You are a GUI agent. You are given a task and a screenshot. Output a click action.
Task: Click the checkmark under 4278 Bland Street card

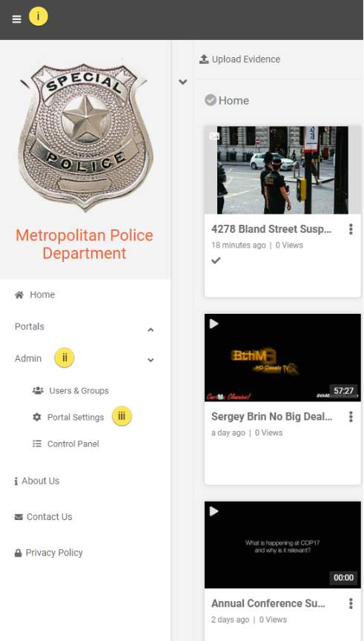pos(216,260)
